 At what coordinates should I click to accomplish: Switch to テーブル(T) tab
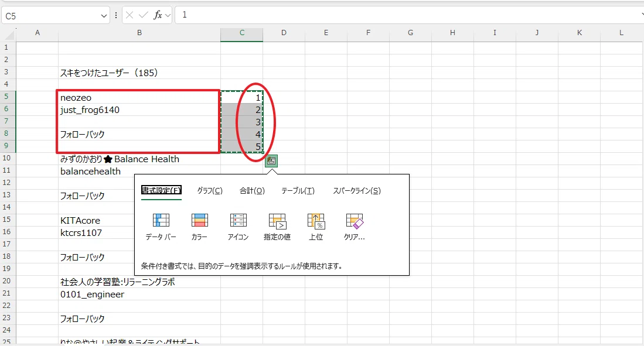(x=298, y=190)
